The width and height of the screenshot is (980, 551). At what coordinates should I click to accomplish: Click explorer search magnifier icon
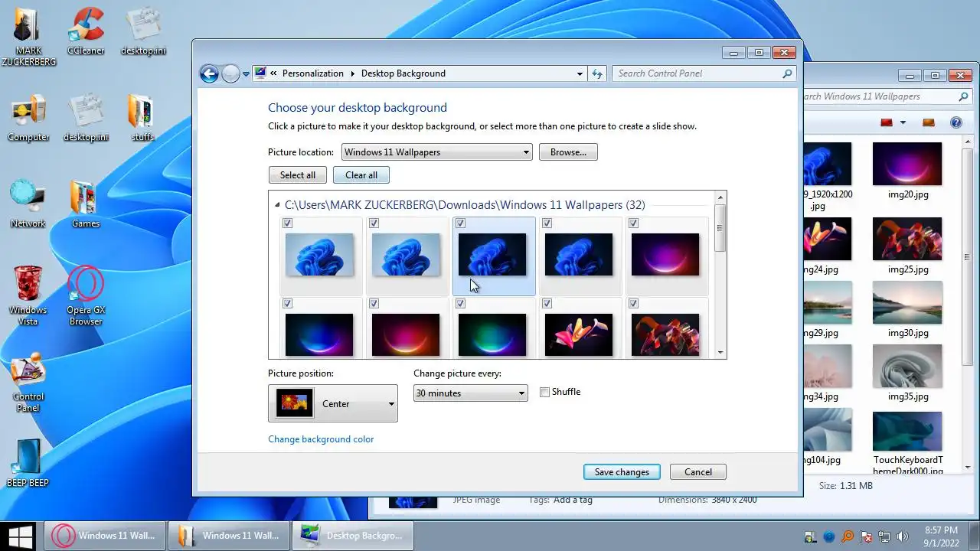point(964,96)
